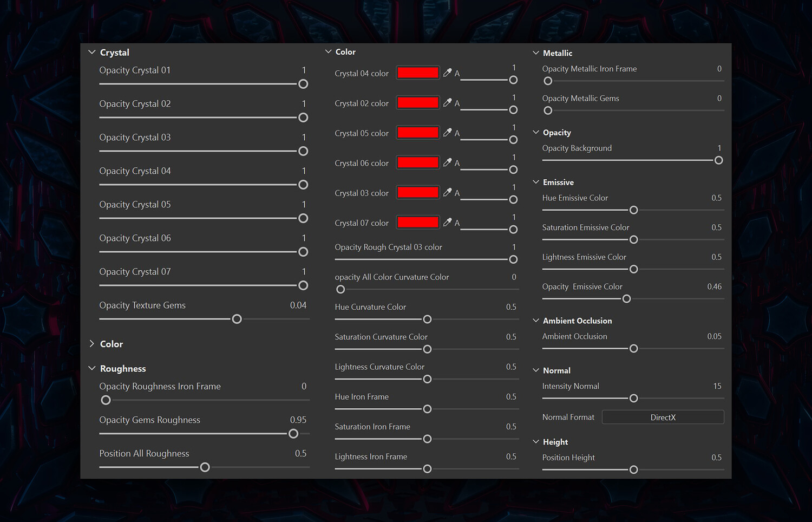This screenshot has height=522, width=812.
Task: Collapse the Height section
Action: click(x=536, y=442)
